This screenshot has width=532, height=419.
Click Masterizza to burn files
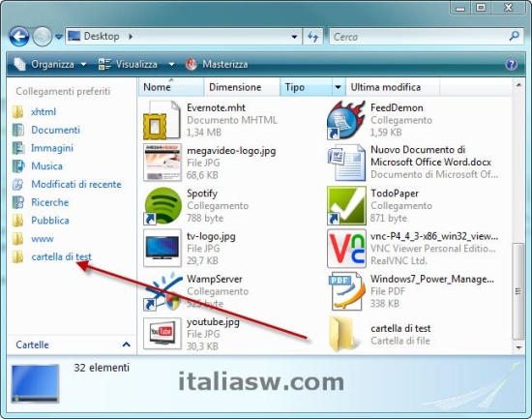(217, 64)
